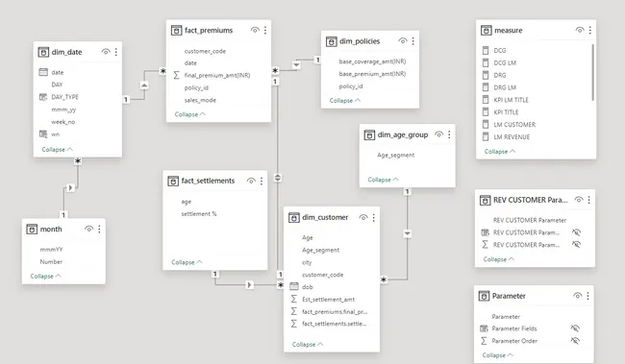
Task: Toggle visibility eye on fact_settlements table
Action: 251,181
